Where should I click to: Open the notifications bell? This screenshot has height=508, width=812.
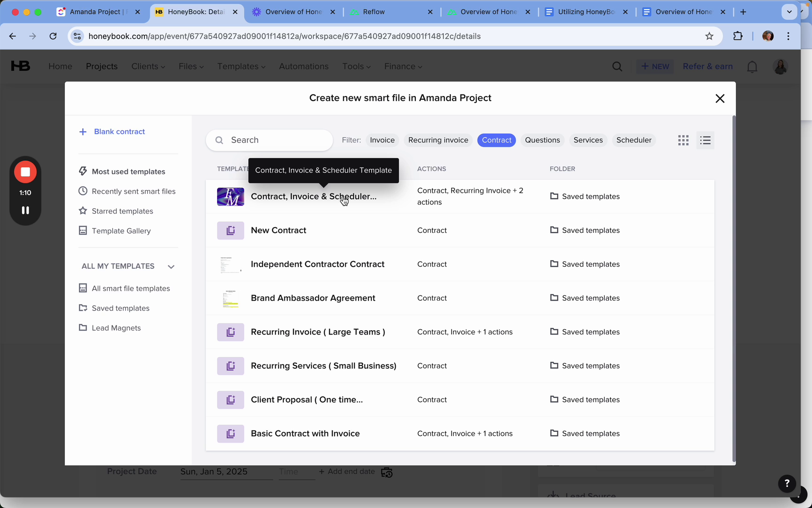(752, 67)
